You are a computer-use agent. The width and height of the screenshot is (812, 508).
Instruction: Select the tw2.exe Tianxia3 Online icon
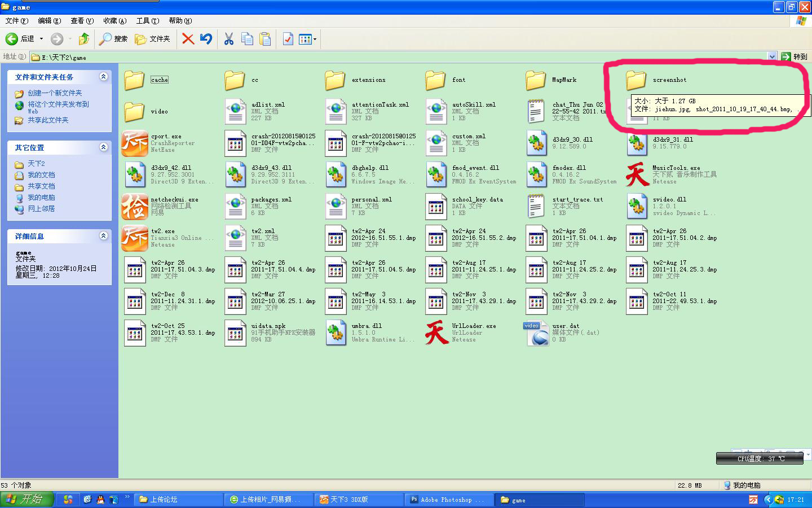(135, 238)
